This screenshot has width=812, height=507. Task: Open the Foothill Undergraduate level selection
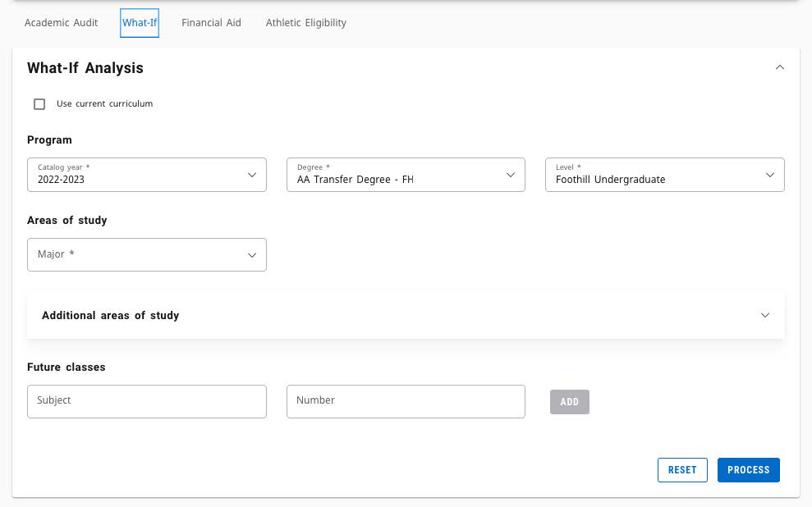pos(610,180)
